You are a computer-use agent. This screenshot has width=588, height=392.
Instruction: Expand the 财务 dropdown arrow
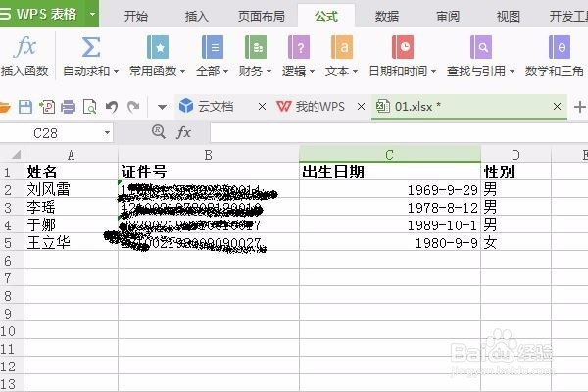pos(269,71)
